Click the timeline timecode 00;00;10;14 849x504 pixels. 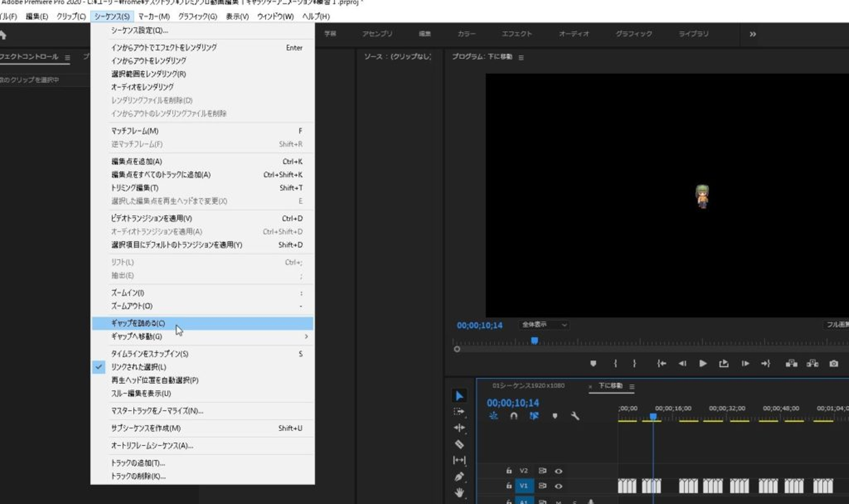512,403
